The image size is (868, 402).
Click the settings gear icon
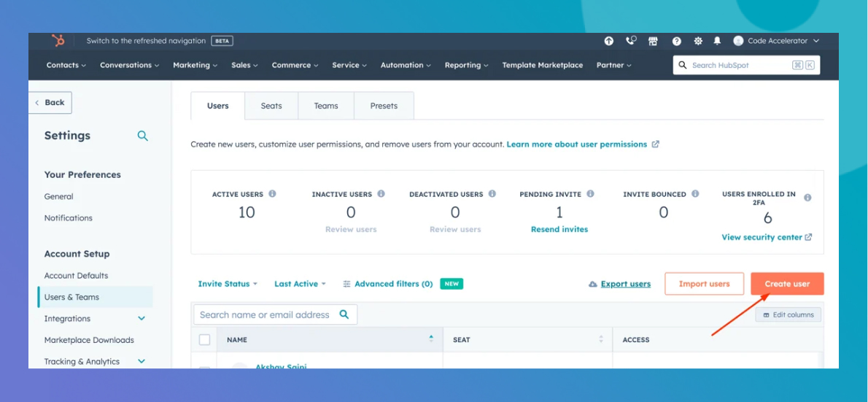698,42
